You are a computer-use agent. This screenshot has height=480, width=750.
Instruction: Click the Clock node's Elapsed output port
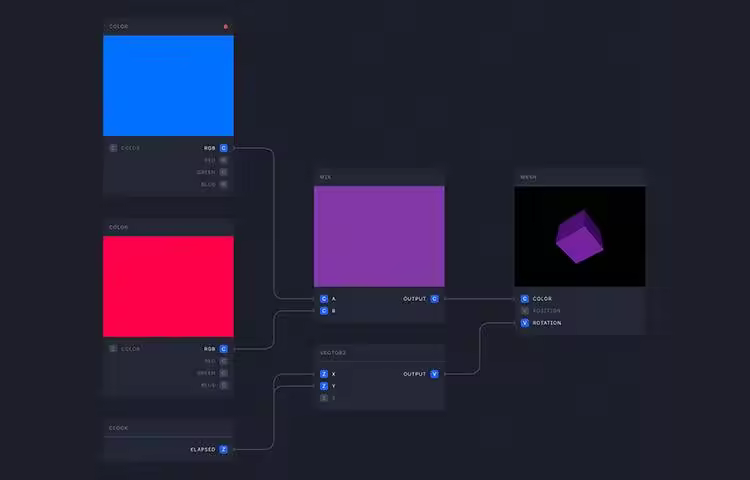coord(224,450)
